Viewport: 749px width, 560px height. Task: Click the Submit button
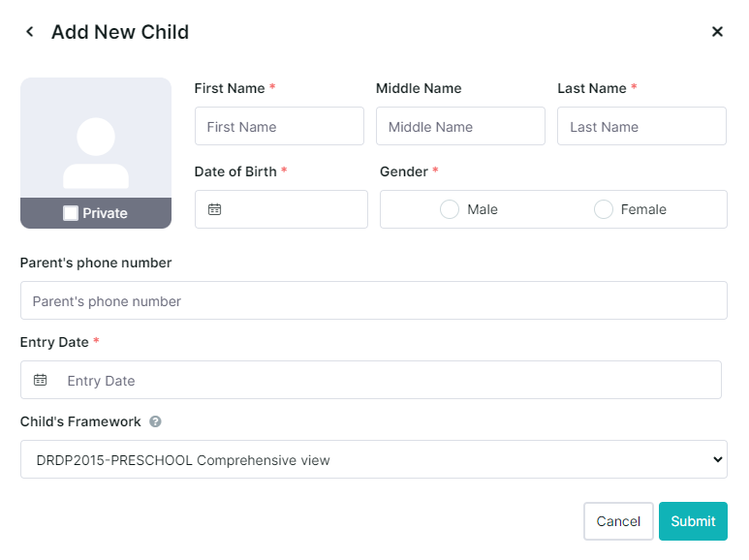pyautogui.click(x=693, y=521)
